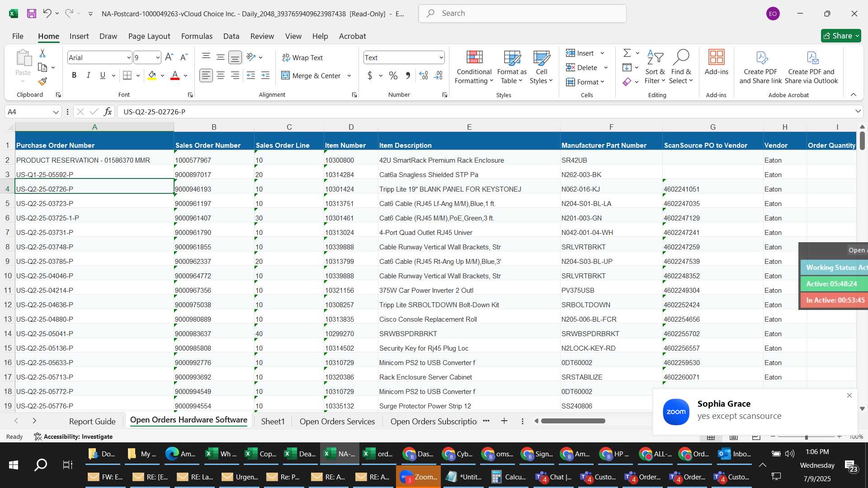Click the Insert Function fx icon
The image size is (868, 488).
(108, 112)
